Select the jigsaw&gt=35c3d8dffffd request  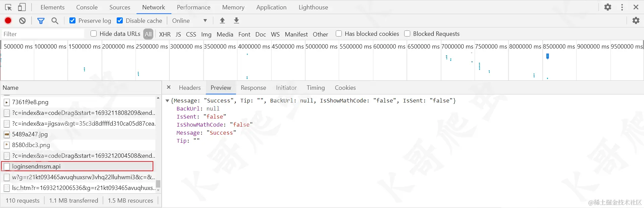(x=78, y=124)
